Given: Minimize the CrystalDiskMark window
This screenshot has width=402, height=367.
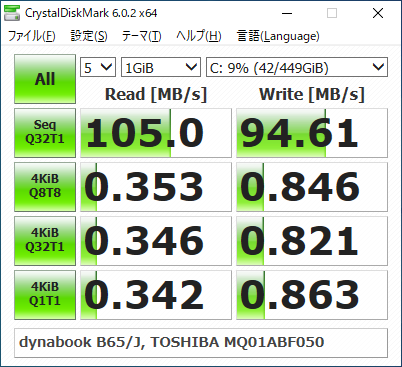Looking at the screenshot, I should click(x=287, y=13).
